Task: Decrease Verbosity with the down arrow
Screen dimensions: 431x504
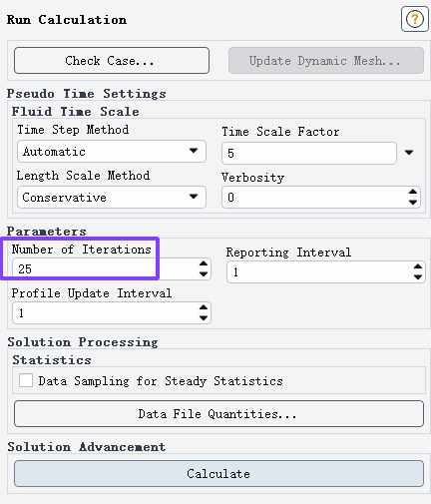Action: (x=413, y=202)
